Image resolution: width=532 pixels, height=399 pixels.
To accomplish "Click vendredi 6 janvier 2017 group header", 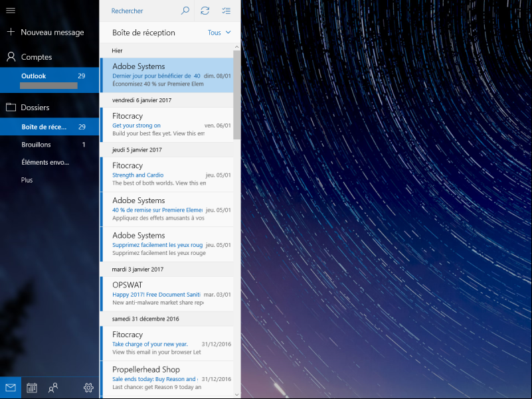I will tap(167, 100).
